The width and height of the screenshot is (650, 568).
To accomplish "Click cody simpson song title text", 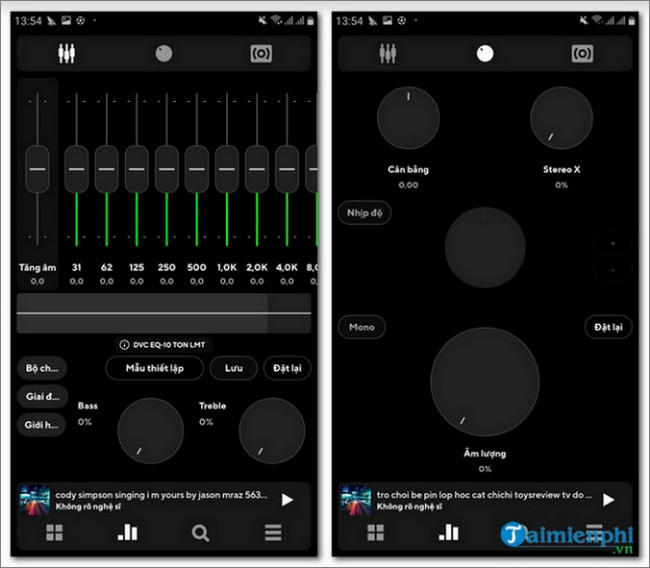I will (x=161, y=495).
